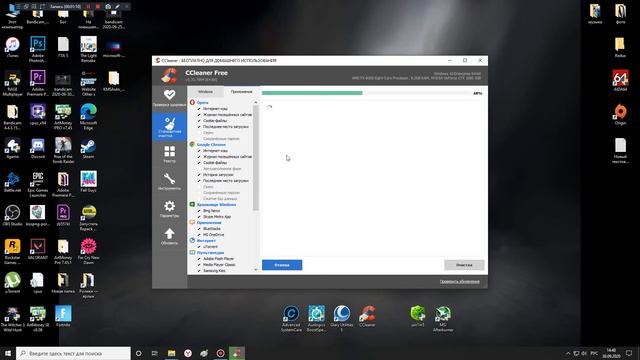Toggle Opera Интернет-кэш checkbox
640x360 pixels.
click(199, 109)
